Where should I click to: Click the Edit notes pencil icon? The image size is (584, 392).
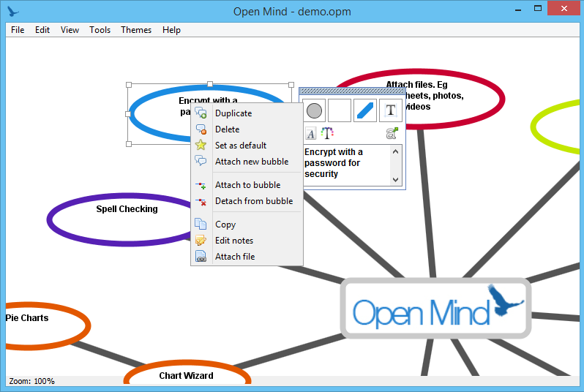point(201,241)
